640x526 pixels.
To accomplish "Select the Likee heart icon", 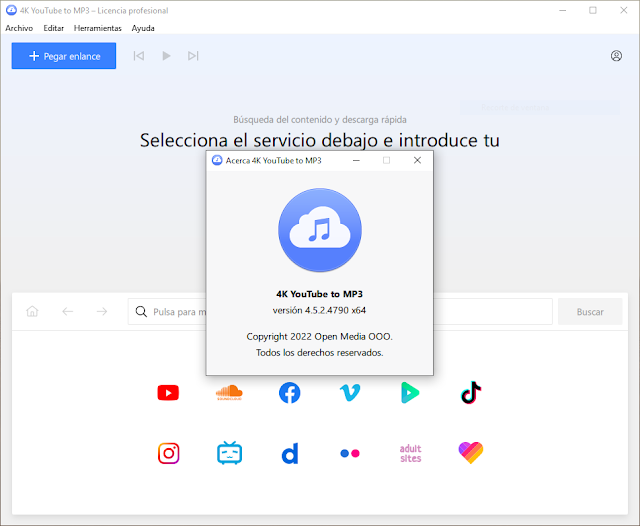I will coord(471,453).
